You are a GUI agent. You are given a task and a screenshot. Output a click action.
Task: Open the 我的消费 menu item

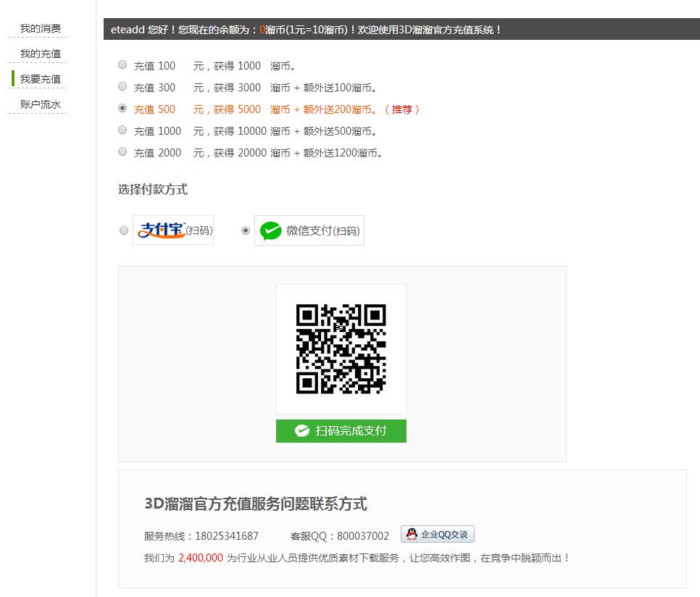click(40, 28)
